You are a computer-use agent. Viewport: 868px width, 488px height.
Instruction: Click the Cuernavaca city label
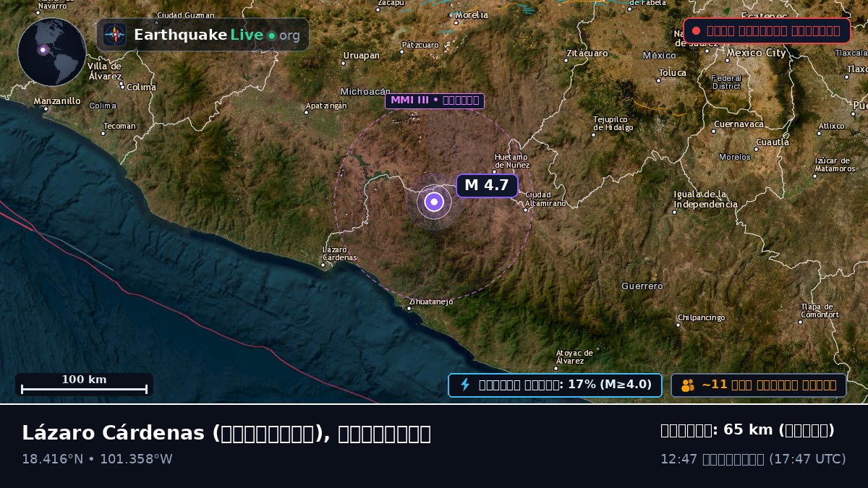tap(739, 124)
